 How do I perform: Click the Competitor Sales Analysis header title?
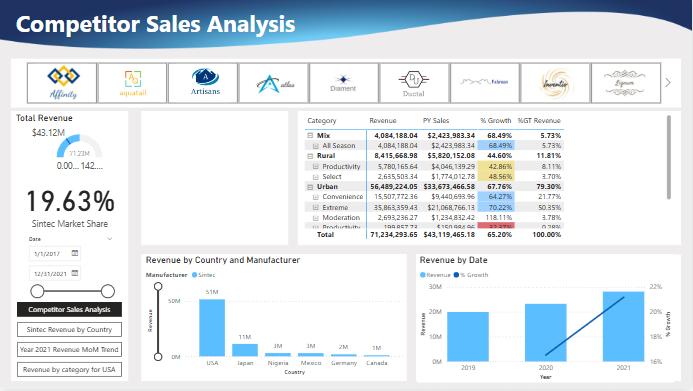[156, 24]
